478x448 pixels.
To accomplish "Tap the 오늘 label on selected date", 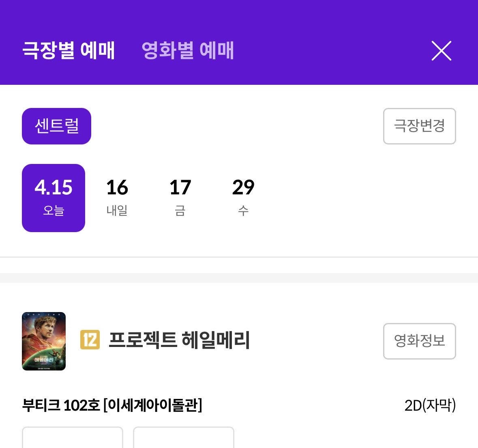I will click(x=54, y=211).
